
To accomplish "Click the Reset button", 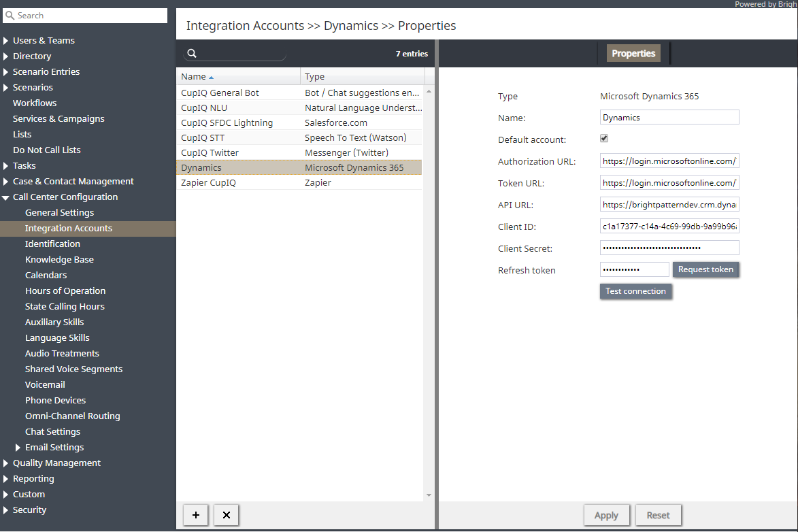I will tap(658, 515).
